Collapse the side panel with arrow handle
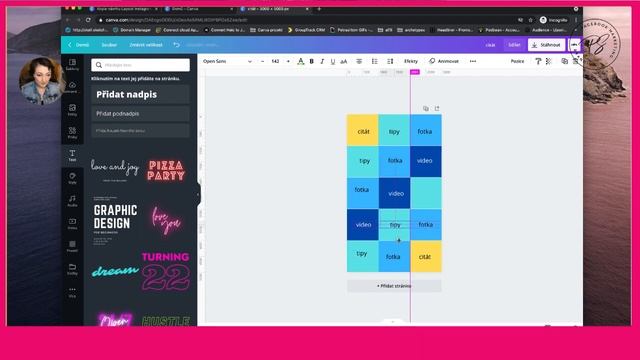Image resolution: width=640 pixels, height=360 pixels. [x=198, y=195]
